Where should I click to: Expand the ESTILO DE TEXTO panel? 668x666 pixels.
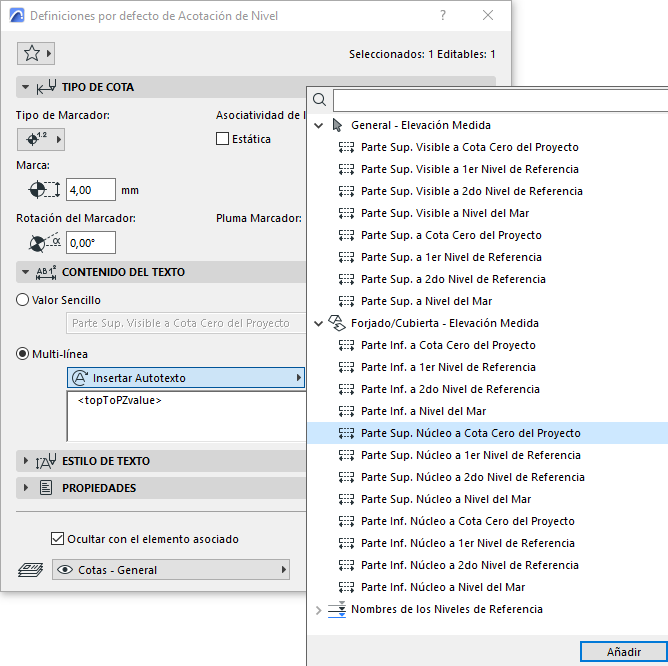(x=26, y=461)
